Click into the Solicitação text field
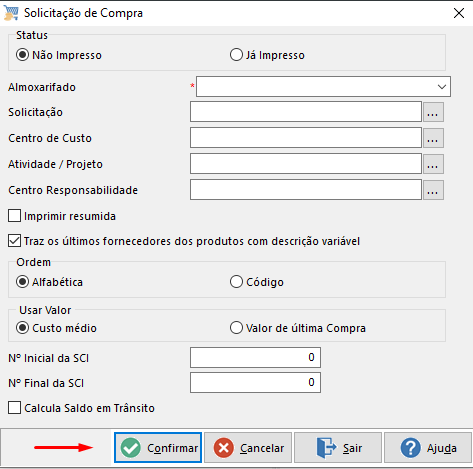473x469 pixels. click(306, 112)
